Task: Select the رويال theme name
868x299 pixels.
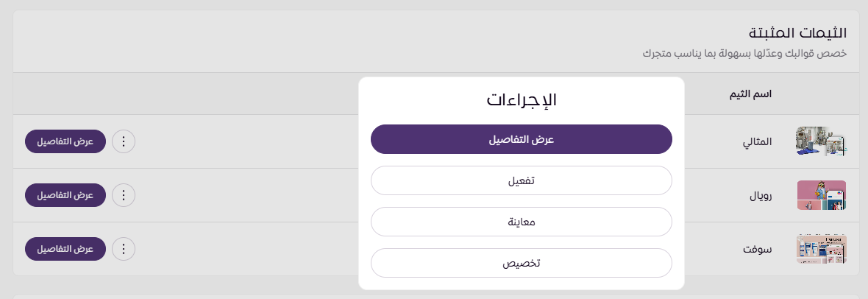Action: [760, 195]
